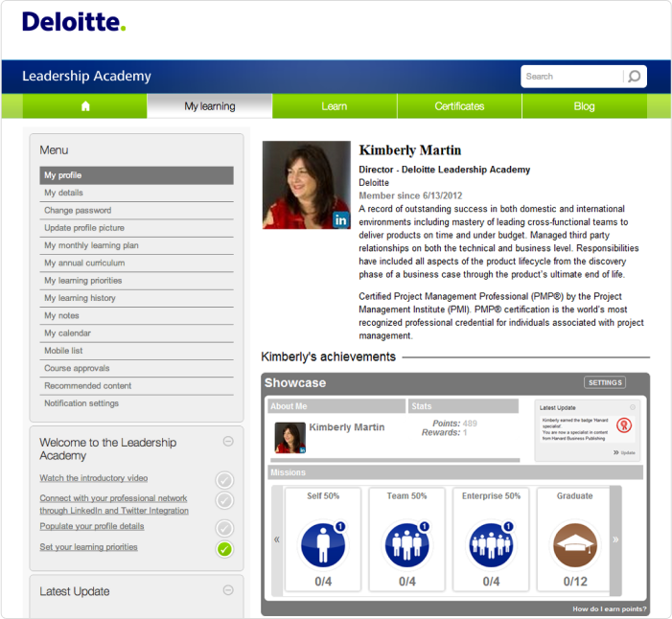Click the Missions section header
Image resolution: width=672 pixels, height=619 pixels.
tap(455, 472)
